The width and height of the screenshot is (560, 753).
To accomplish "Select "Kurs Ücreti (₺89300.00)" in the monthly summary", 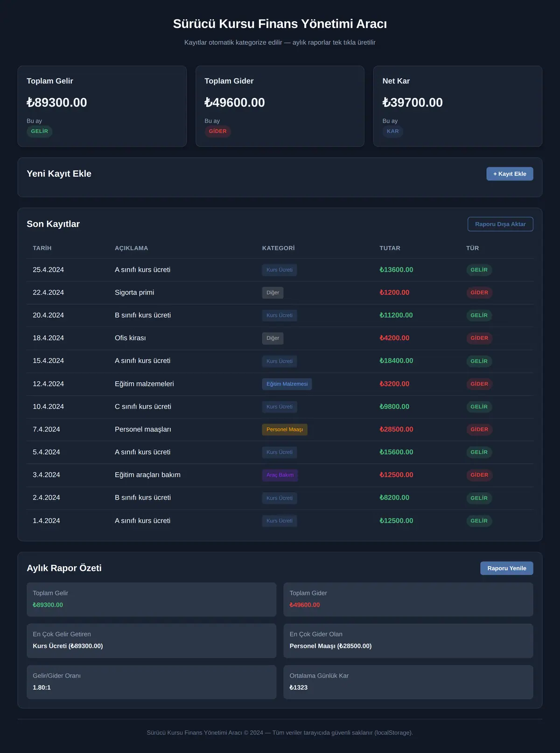I will coord(68,646).
